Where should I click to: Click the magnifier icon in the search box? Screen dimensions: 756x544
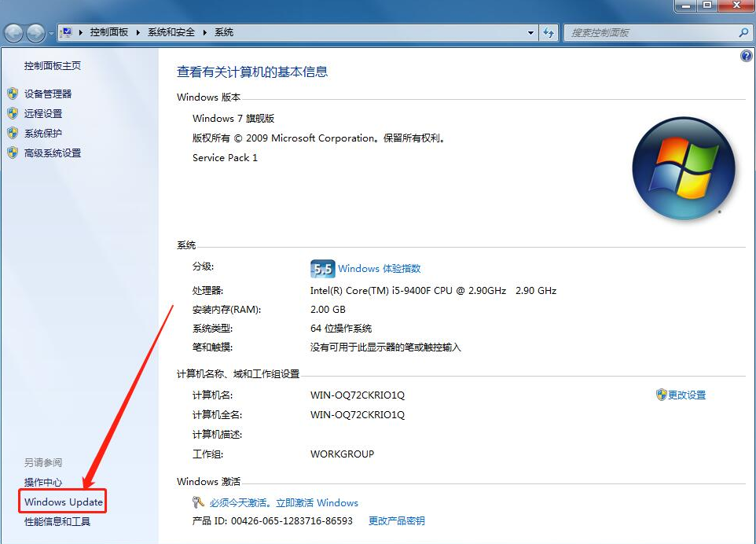[743, 33]
